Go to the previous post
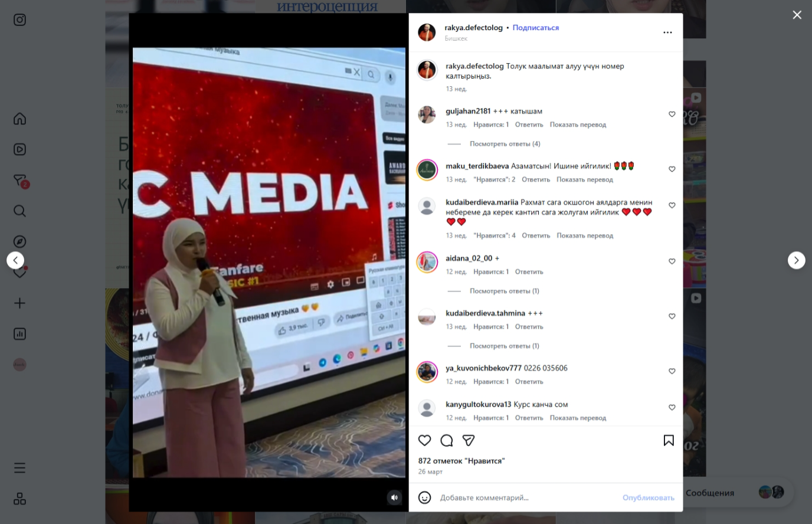Viewport: 812px width, 524px height. click(x=15, y=260)
